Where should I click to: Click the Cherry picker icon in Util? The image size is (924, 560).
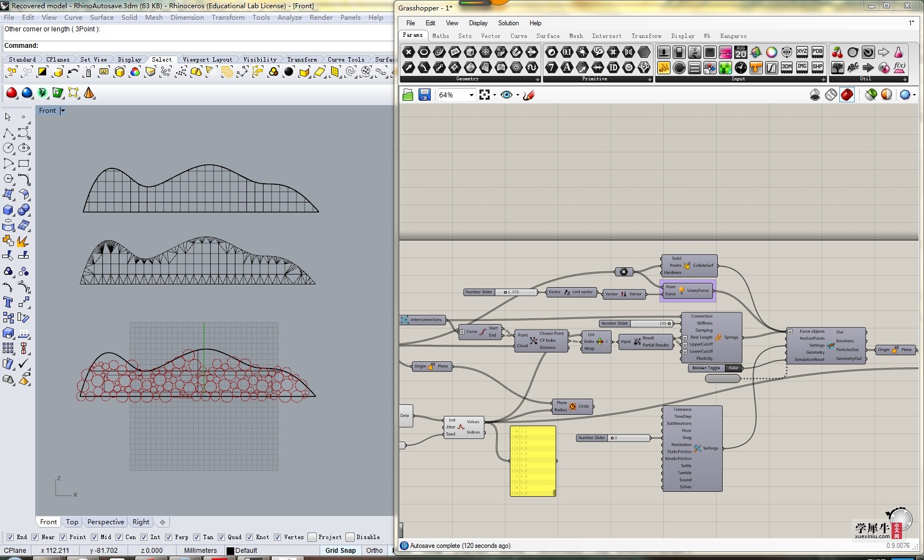(838, 52)
